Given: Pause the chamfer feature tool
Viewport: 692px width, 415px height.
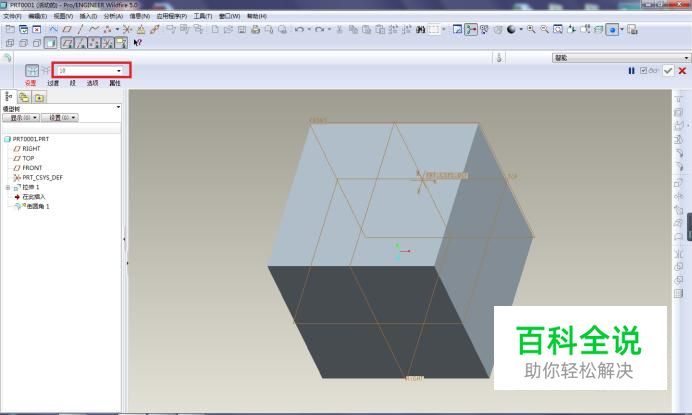Looking at the screenshot, I should click(x=631, y=71).
